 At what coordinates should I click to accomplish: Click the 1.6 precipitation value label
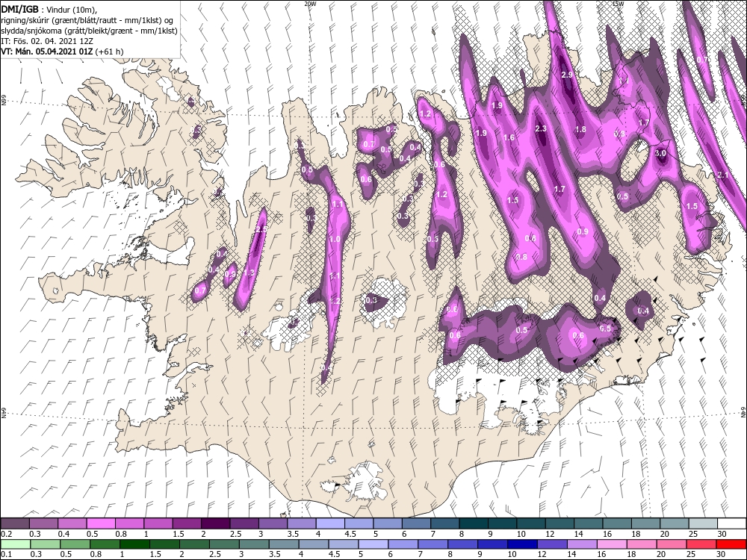(x=509, y=138)
